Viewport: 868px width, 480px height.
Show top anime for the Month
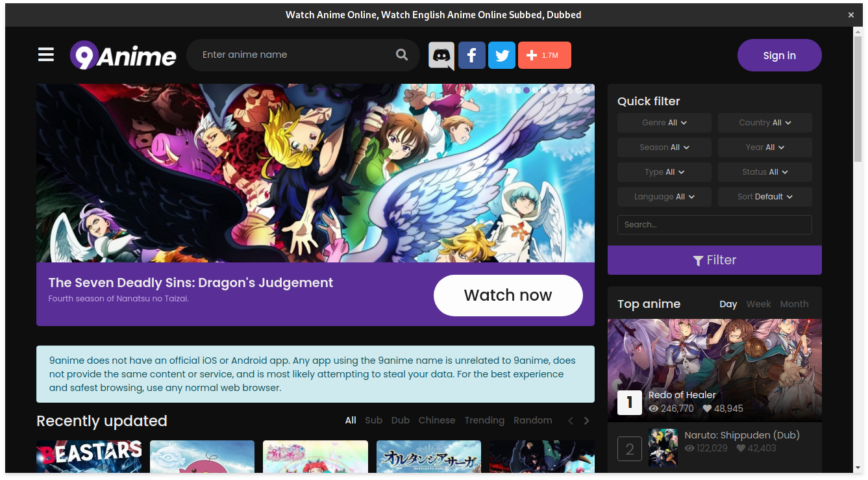(795, 304)
